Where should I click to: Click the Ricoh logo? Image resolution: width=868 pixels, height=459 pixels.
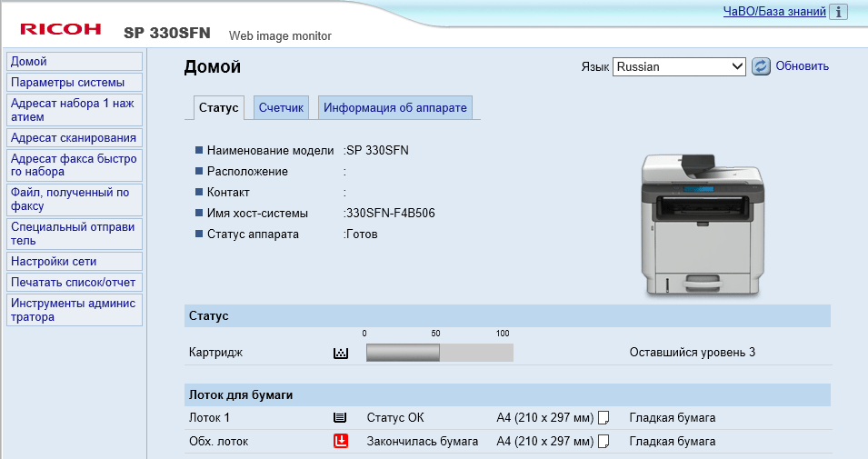pyautogui.click(x=61, y=29)
